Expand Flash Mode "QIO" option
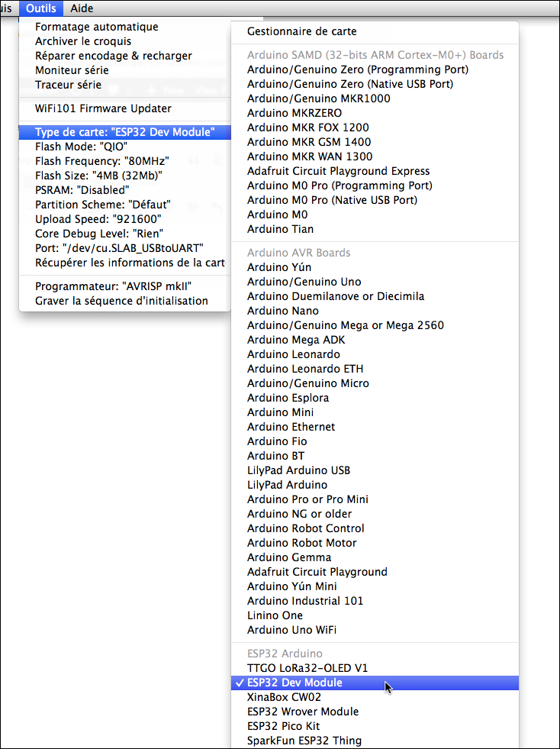The height and width of the screenshot is (749, 560). pyautogui.click(x=124, y=147)
